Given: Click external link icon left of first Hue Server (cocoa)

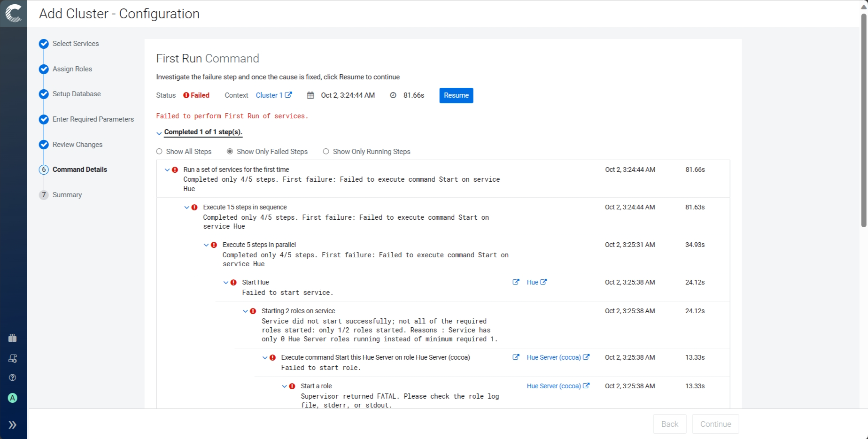Looking at the screenshot, I should coord(516,357).
